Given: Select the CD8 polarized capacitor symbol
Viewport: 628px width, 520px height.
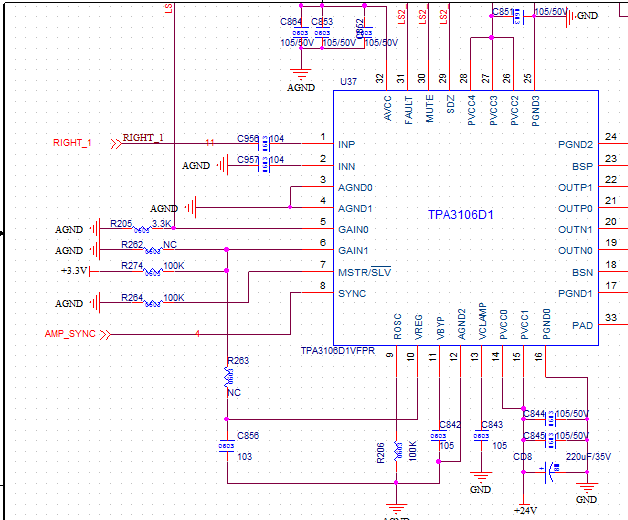Looking at the screenshot, I should pyautogui.click(x=550, y=472).
